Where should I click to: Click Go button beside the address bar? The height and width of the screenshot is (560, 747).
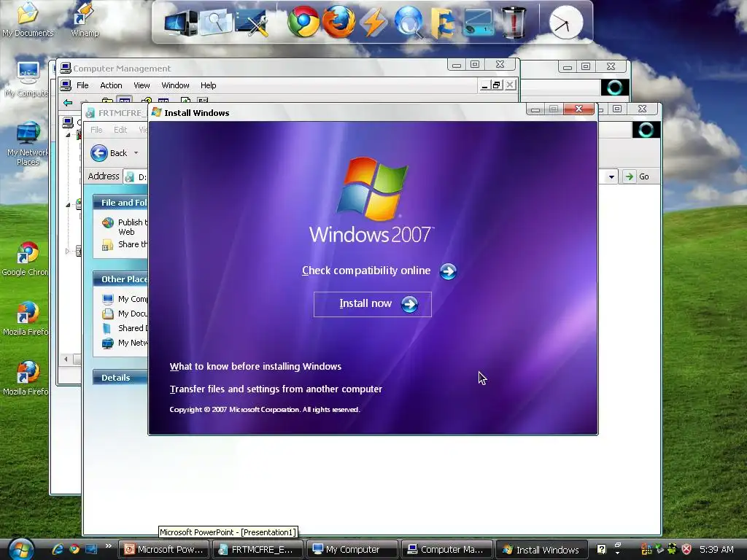click(x=638, y=176)
